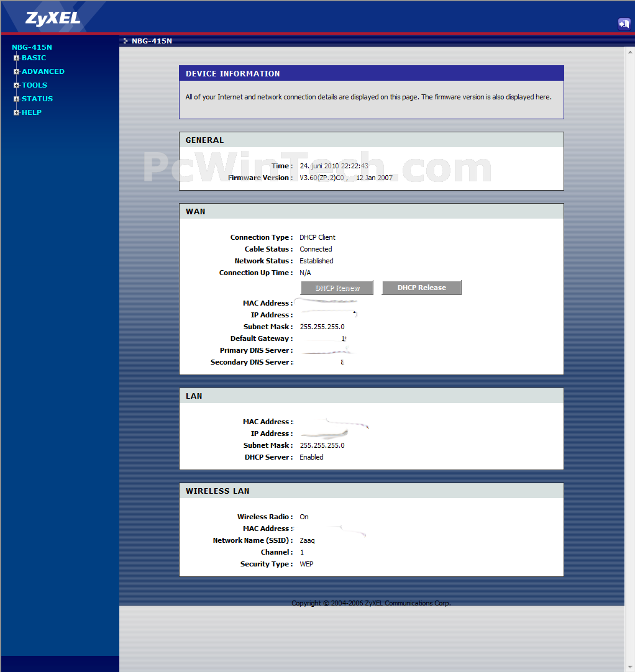The width and height of the screenshot is (635, 672).
Task: Click the Default Gateway label
Action: click(262, 338)
